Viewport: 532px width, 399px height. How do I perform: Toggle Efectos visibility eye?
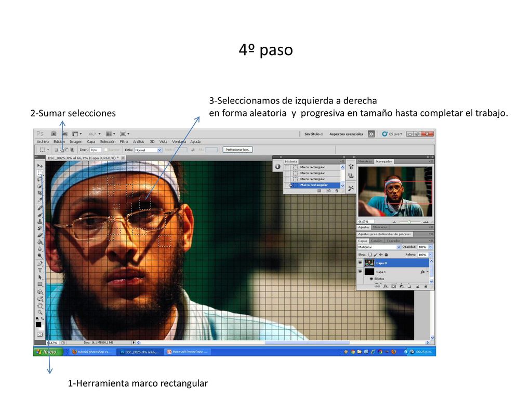371,279
